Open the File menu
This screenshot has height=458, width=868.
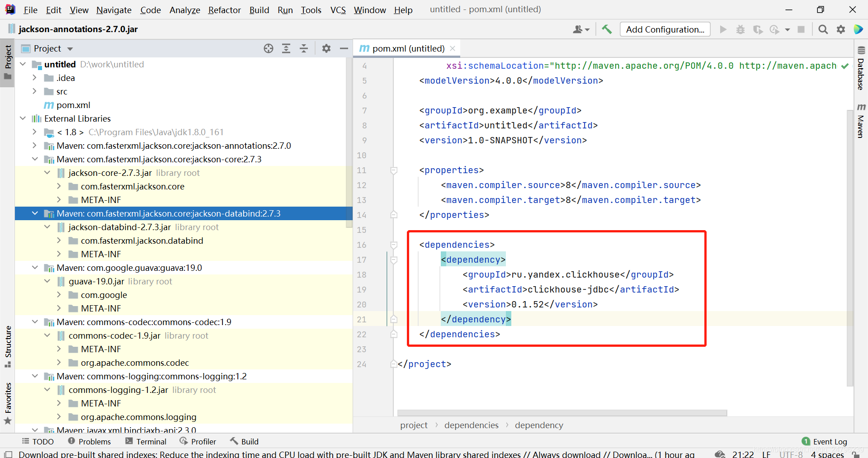point(30,10)
